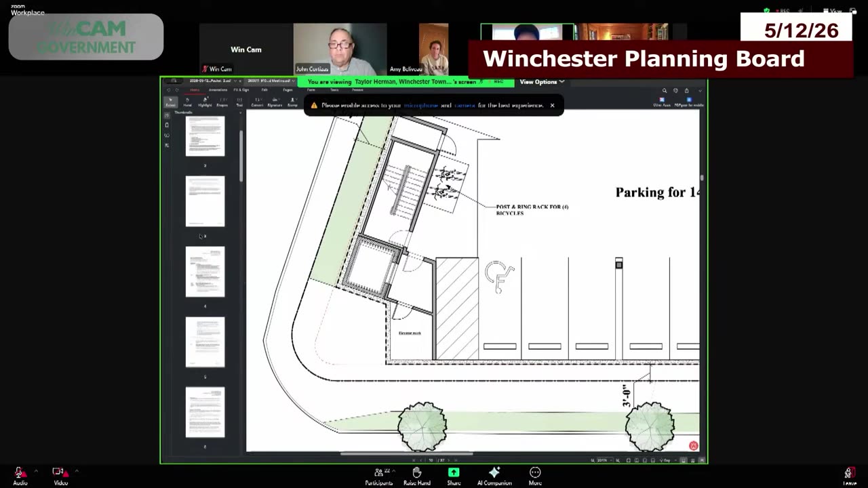Click the share/export icon in PDF viewer
This screenshot has width=868, height=488.
point(686,90)
